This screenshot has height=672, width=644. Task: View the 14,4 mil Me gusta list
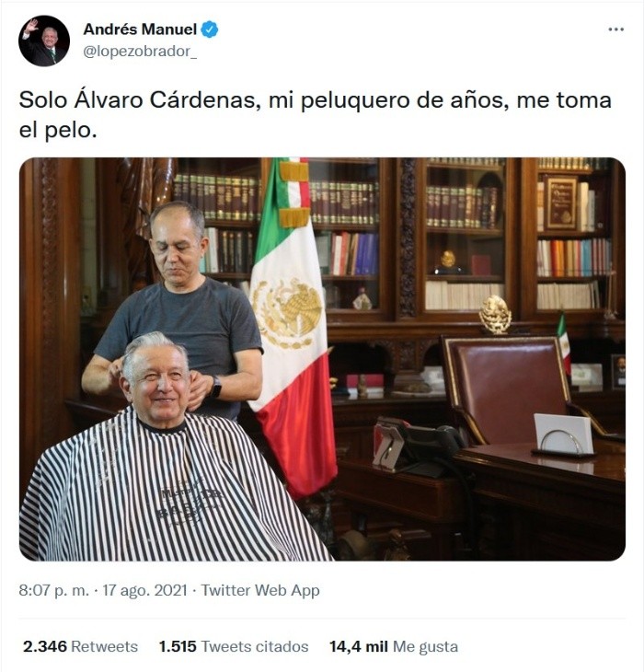point(394,646)
